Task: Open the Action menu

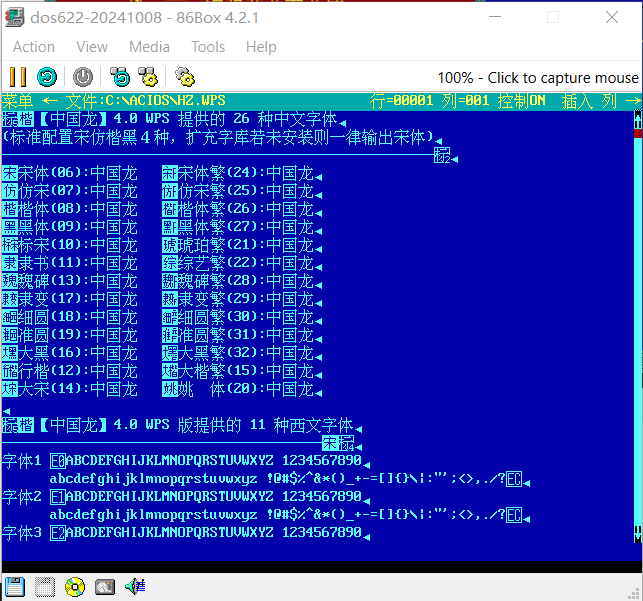Action: tap(34, 47)
